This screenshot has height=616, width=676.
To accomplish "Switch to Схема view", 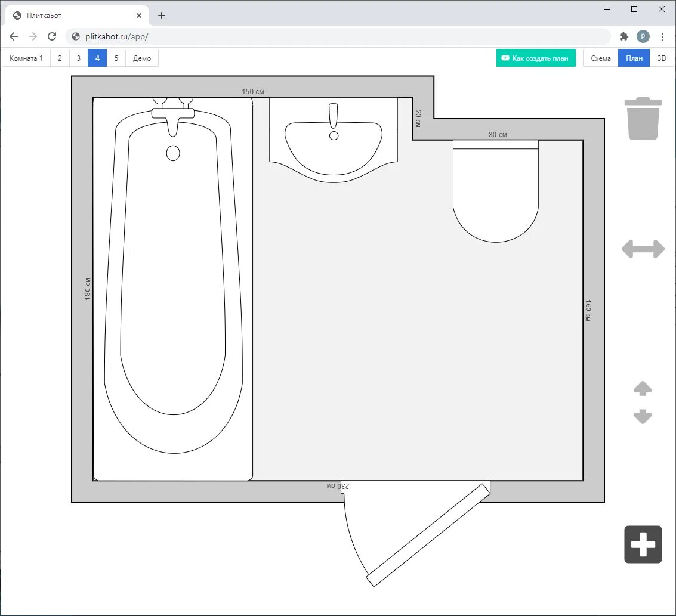I will click(x=601, y=58).
